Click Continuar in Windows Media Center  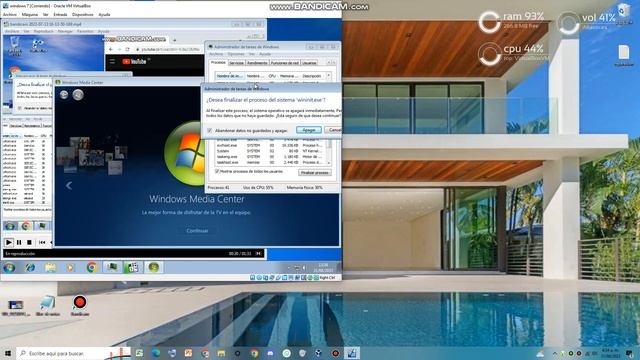coord(197,231)
